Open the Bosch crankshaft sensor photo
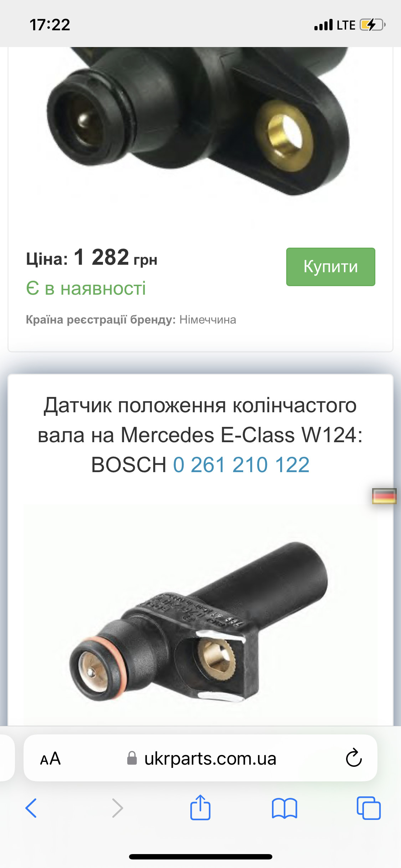 point(200,615)
